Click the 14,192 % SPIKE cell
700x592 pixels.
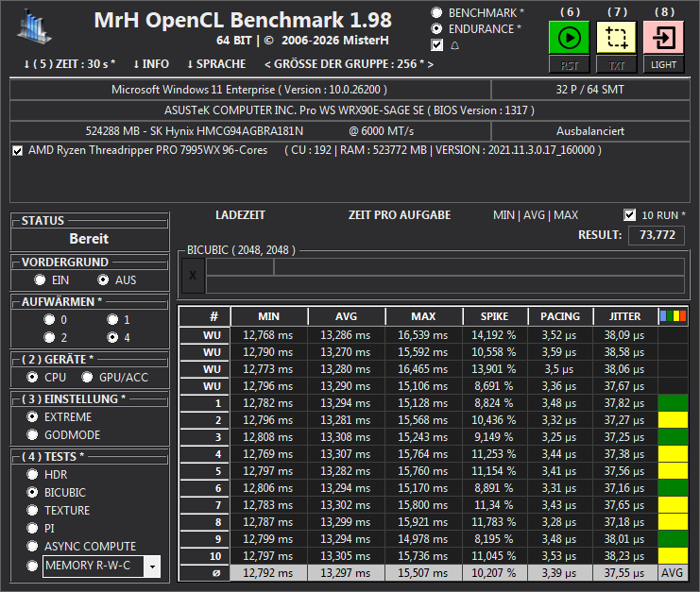[495, 335]
